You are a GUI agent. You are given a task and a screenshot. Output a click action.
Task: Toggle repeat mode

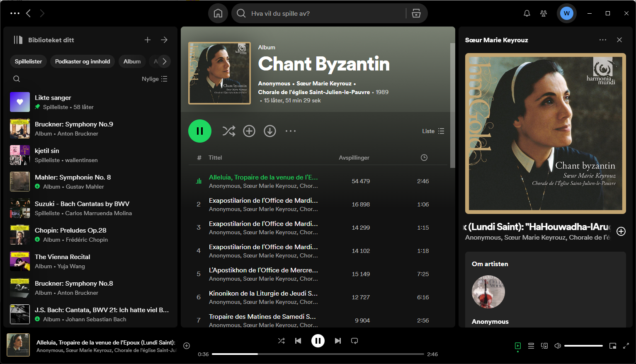[x=354, y=341]
